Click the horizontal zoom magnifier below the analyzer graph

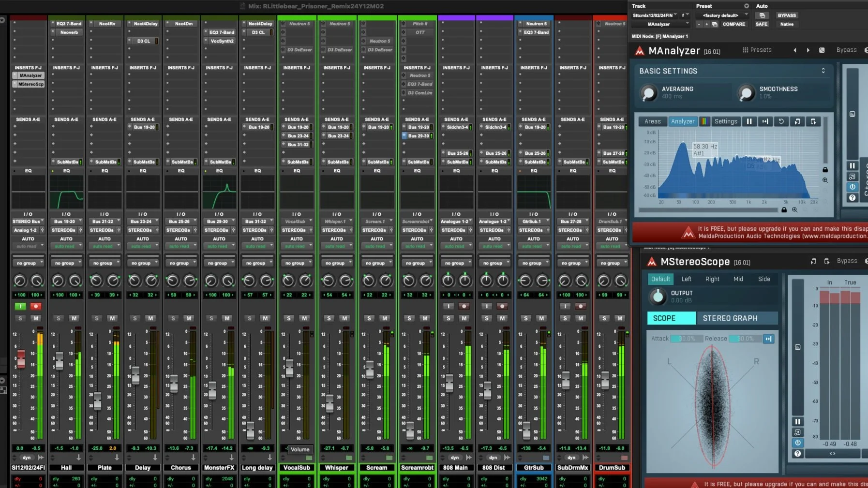794,209
